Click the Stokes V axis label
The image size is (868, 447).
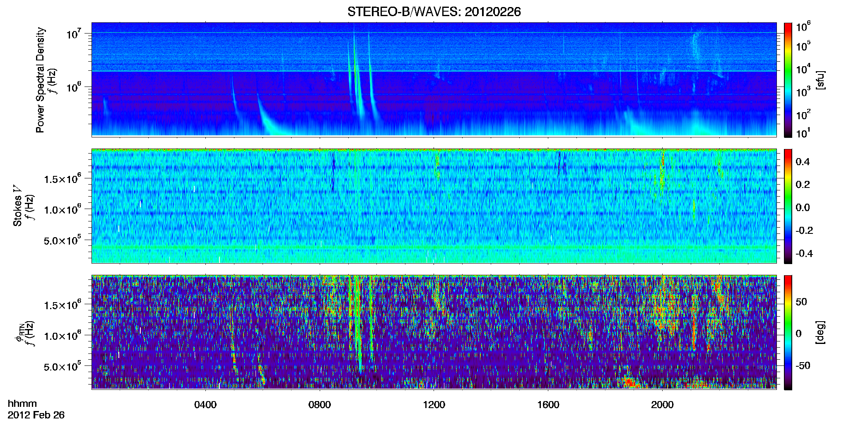pos(18,206)
